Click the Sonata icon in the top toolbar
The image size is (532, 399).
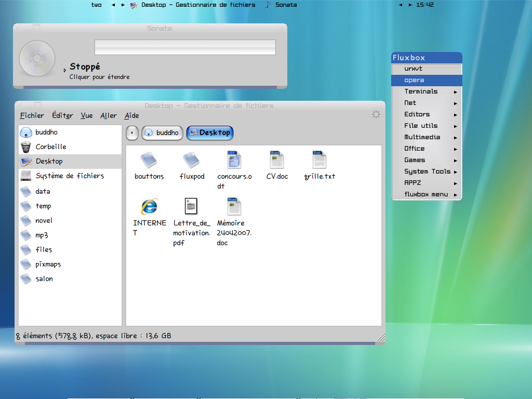click(268, 5)
